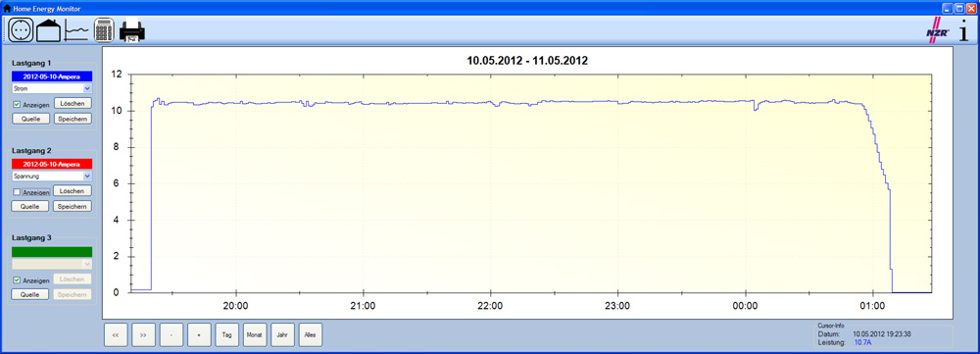Select the house overview icon
Screen dimensions: 980x354
(48, 30)
